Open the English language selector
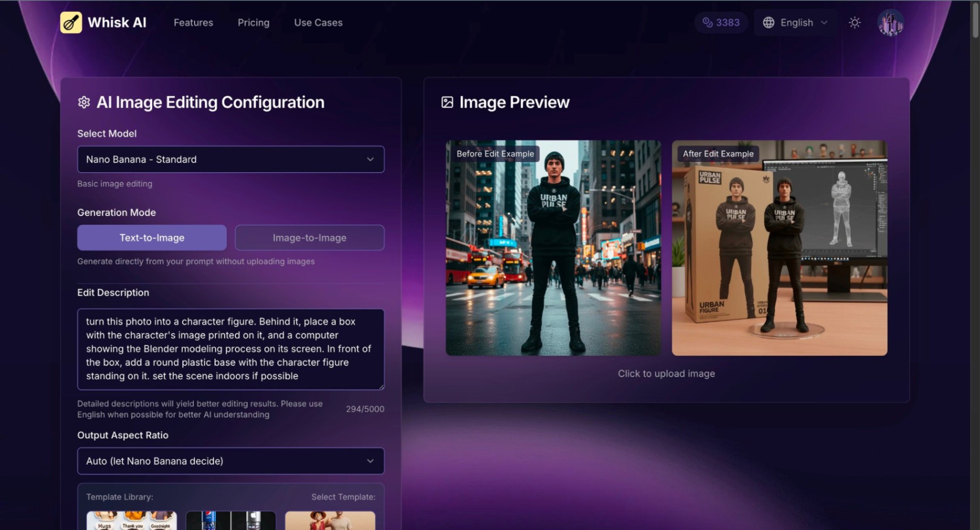This screenshot has width=980, height=530. click(x=796, y=23)
